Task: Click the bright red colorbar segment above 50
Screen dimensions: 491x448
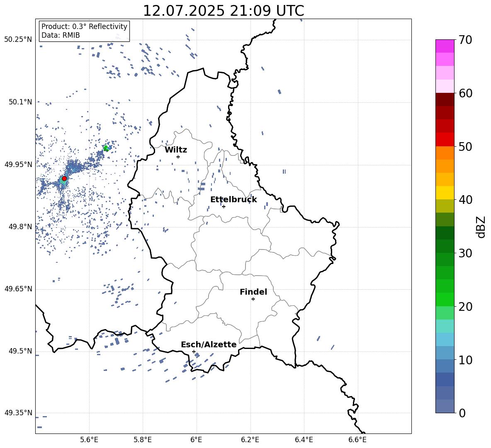Action: [445, 140]
